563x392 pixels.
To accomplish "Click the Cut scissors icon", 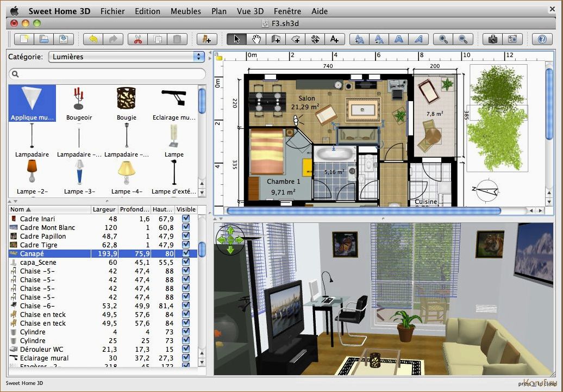I will (x=138, y=39).
